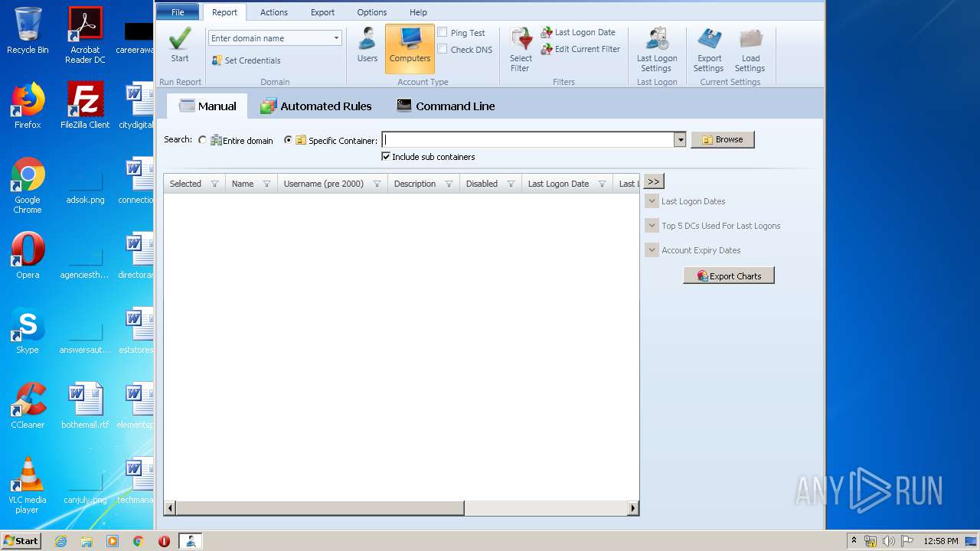Screen dimensions: 980x551
Task: Open VLC media player desktop shortcut
Action: pyautogui.click(x=28, y=485)
